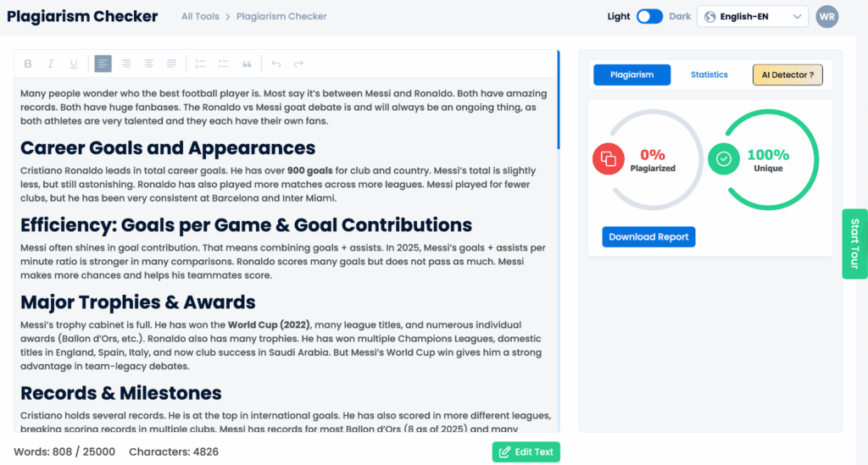Redo the last edit
868x465 pixels.
point(298,64)
